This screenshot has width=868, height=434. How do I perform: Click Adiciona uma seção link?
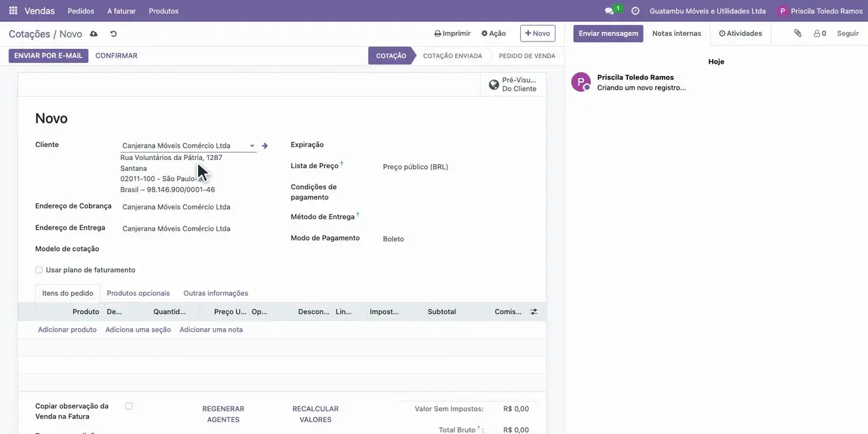point(138,330)
